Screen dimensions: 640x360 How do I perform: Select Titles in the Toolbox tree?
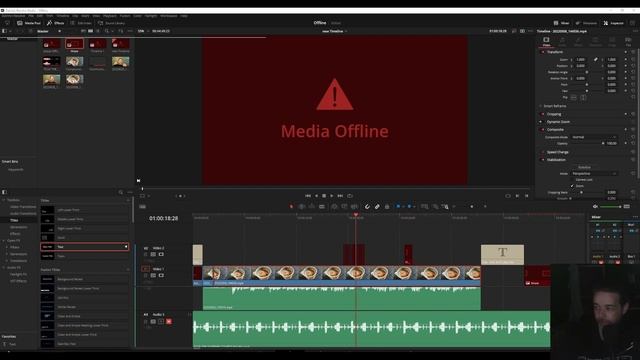coord(14,220)
